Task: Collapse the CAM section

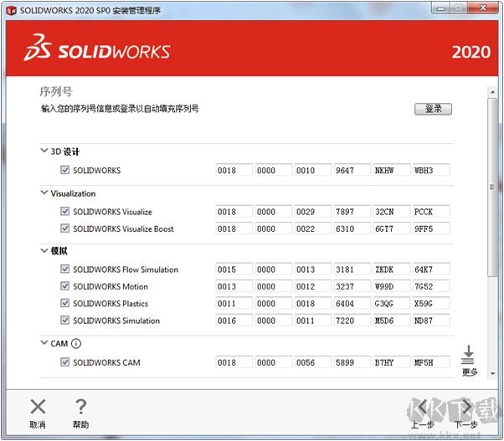Action: (44, 343)
